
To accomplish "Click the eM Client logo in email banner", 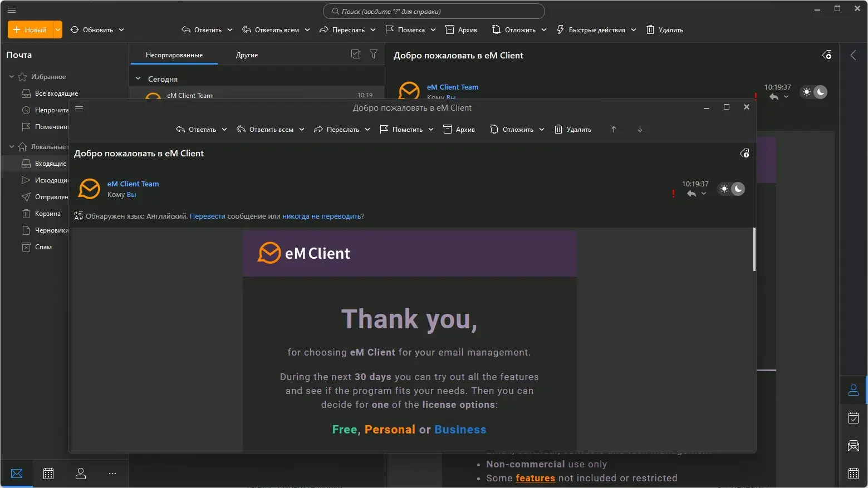I will (x=304, y=253).
